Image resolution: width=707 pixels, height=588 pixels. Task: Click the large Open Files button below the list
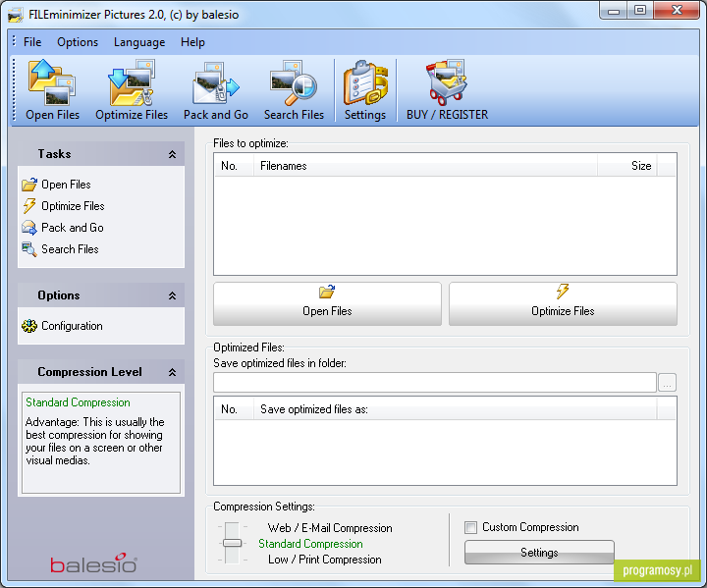(327, 304)
